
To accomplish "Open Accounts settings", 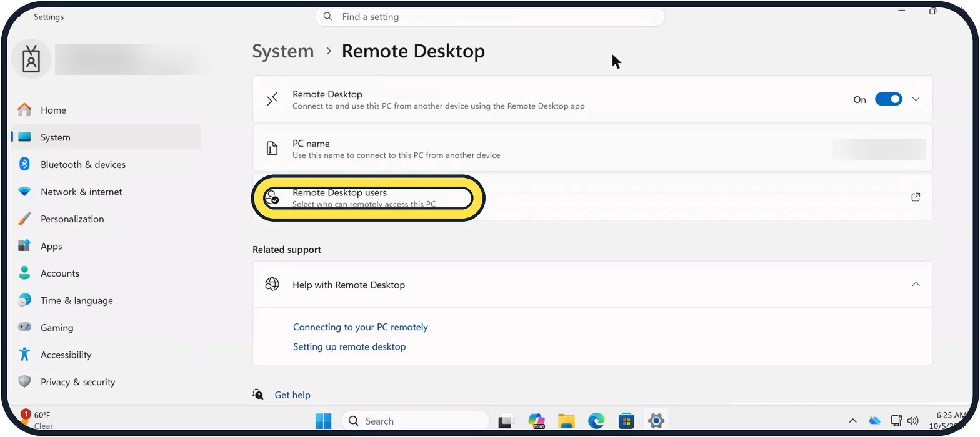I will [x=106, y=273].
